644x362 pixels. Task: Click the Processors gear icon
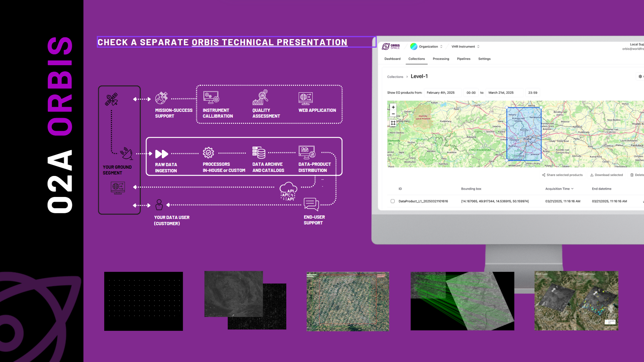pyautogui.click(x=209, y=153)
